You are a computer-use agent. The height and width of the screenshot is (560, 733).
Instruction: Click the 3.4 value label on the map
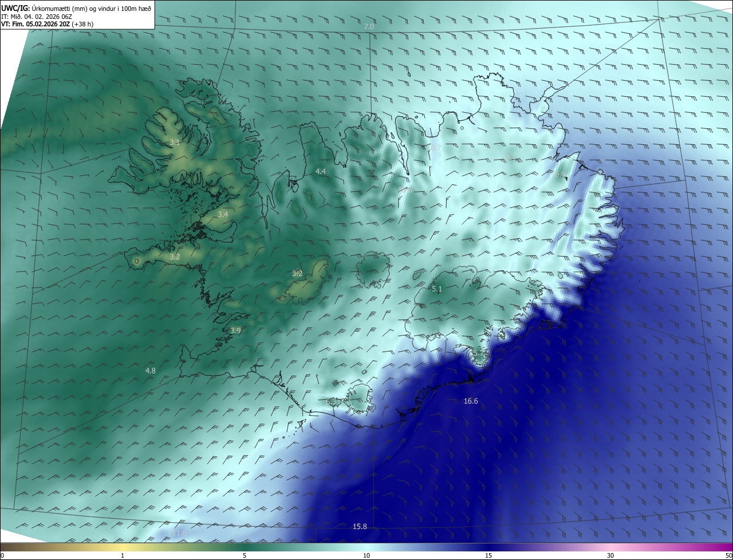pos(223,215)
